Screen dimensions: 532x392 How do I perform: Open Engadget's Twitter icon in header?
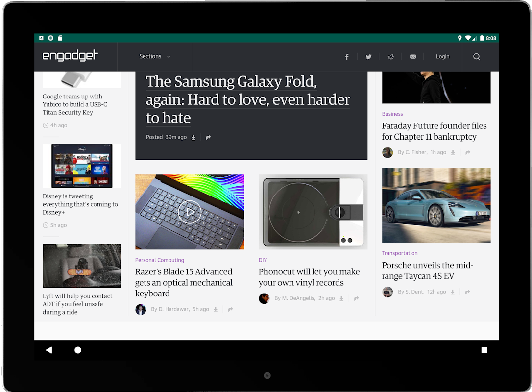[368, 57]
